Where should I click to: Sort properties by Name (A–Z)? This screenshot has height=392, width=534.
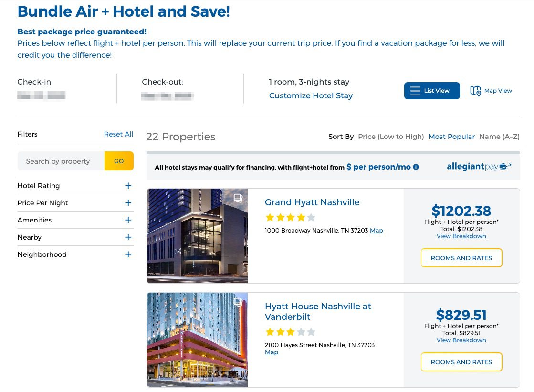click(x=499, y=137)
